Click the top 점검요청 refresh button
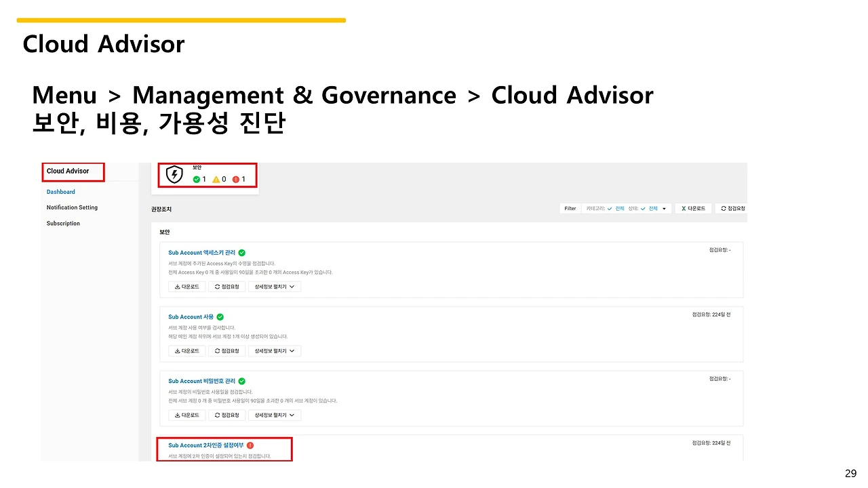The image size is (868, 488). (x=732, y=209)
